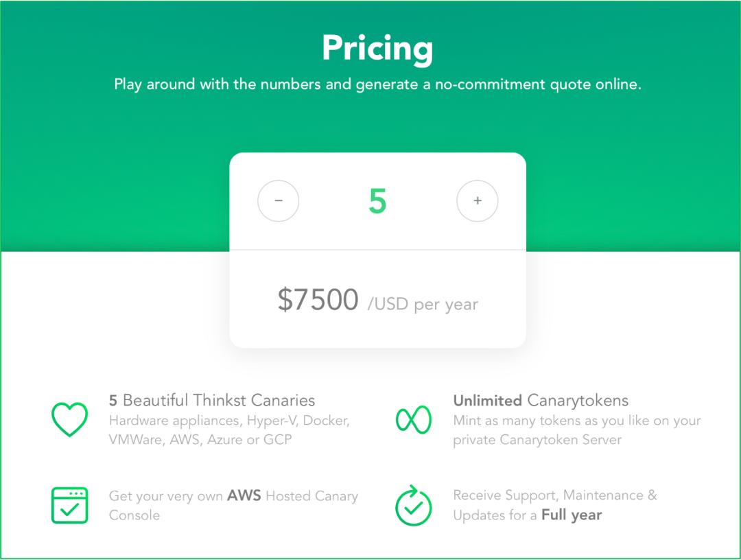The width and height of the screenshot is (741, 560).
Task: Select the AWS Hosted Canary Console text
Action: pos(233,505)
